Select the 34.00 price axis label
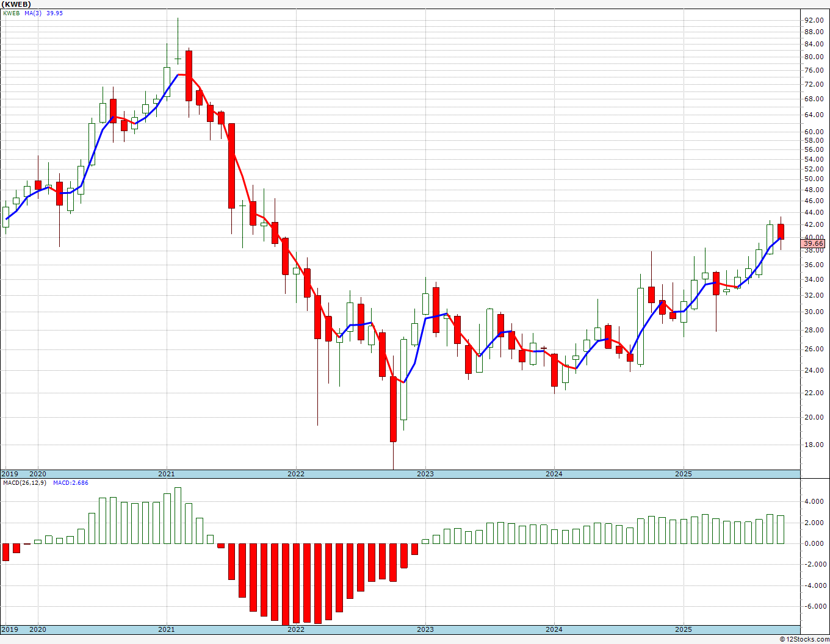This screenshot has width=830, height=644. point(814,279)
